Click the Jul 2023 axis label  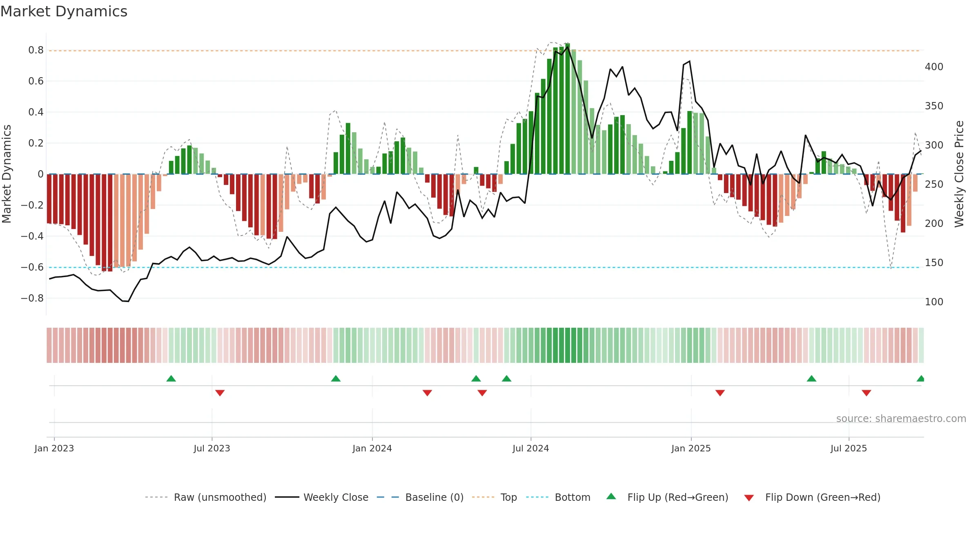click(x=212, y=448)
